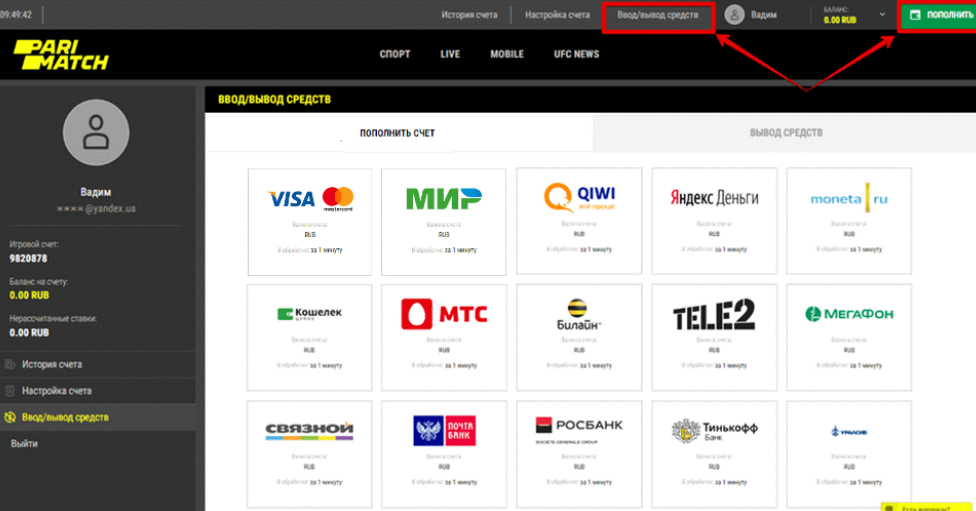Screen dimensions: 976x511
Task: Pick TELE2 mobile payment option
Action: click(x=714, y=338)
